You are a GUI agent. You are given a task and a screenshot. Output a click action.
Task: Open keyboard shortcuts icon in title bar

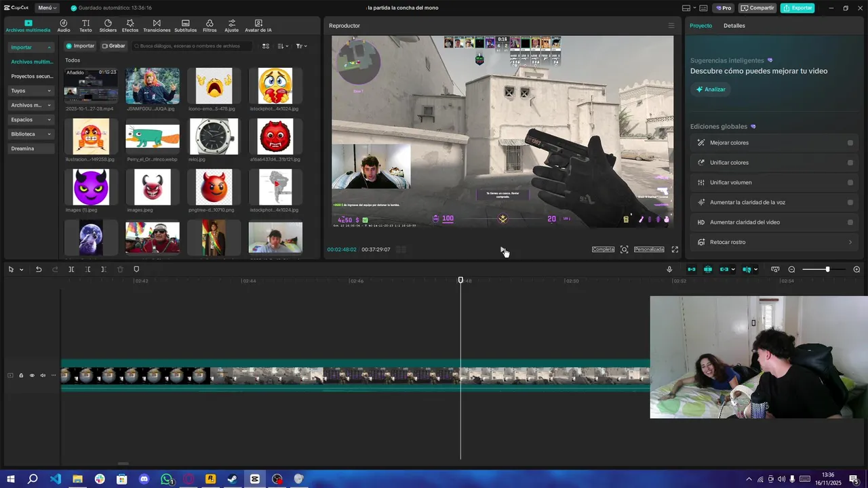point(703,8)
